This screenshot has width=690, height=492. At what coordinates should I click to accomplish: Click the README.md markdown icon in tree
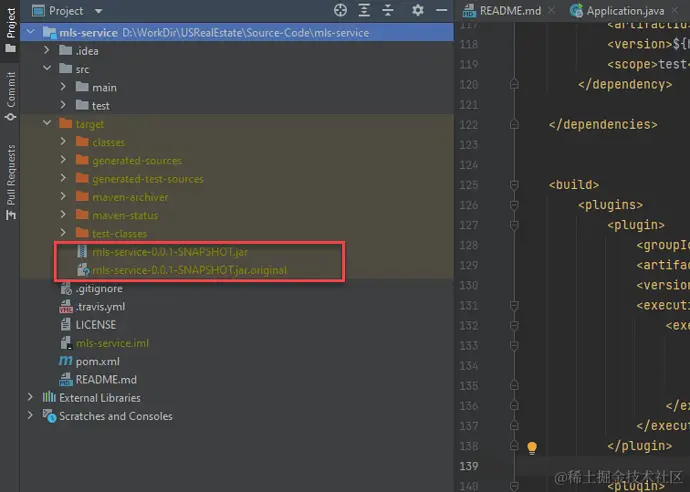(66, 379)
